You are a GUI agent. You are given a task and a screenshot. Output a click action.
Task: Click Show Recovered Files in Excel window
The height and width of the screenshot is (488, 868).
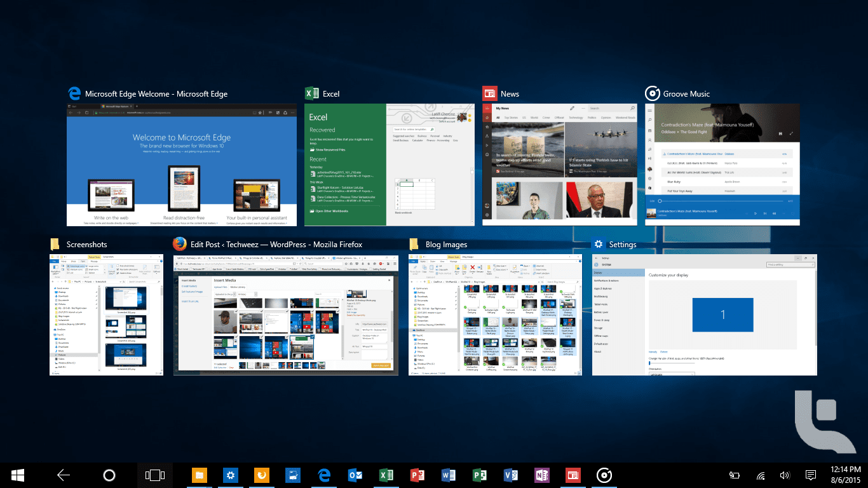(328, 150)
